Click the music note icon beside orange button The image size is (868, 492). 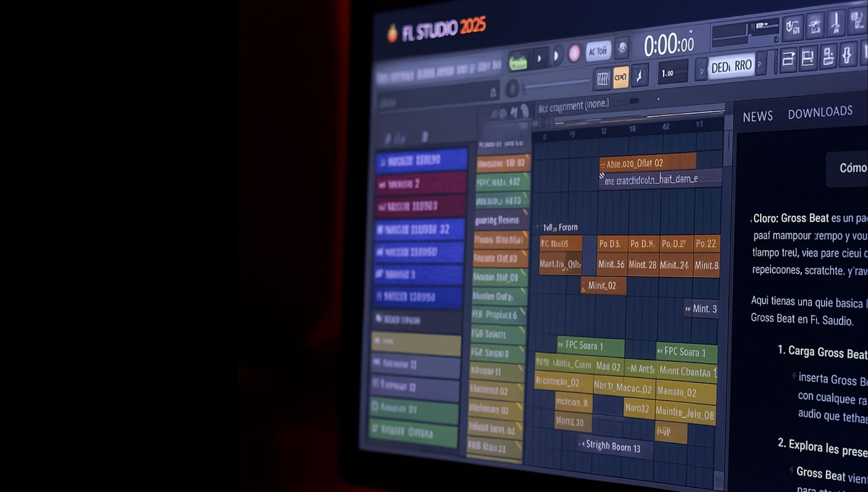pyautogui.click(x=640, y=76)
